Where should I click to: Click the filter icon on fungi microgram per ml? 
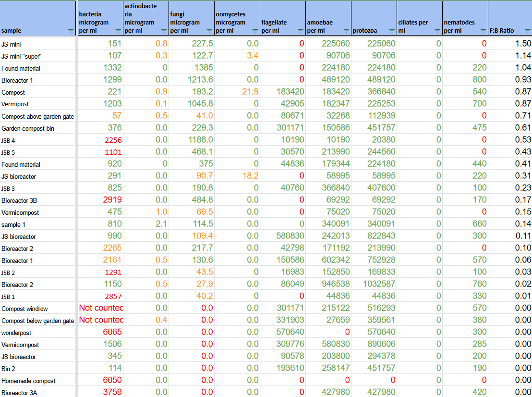tap(209, 31)
